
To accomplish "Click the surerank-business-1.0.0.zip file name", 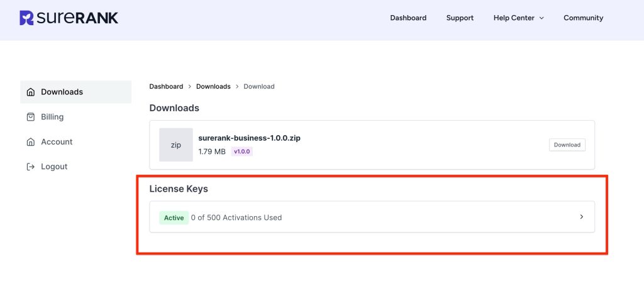I will coord(249,138).
